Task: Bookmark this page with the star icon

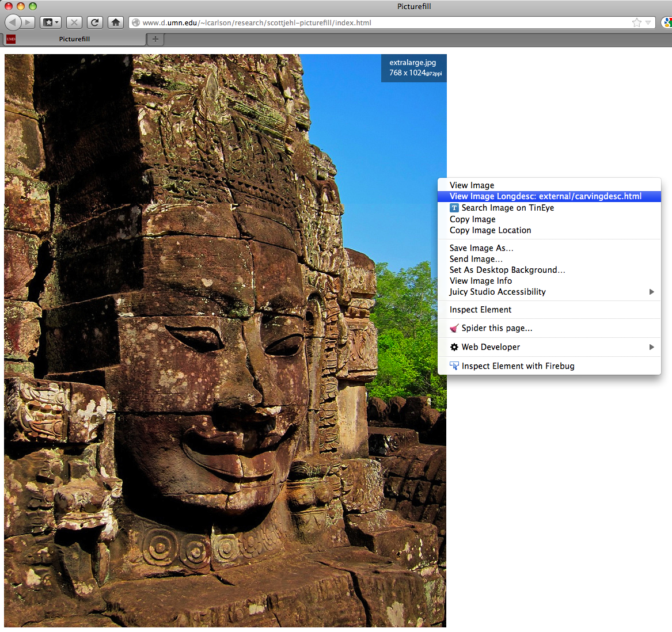Action: click(636, 22)
